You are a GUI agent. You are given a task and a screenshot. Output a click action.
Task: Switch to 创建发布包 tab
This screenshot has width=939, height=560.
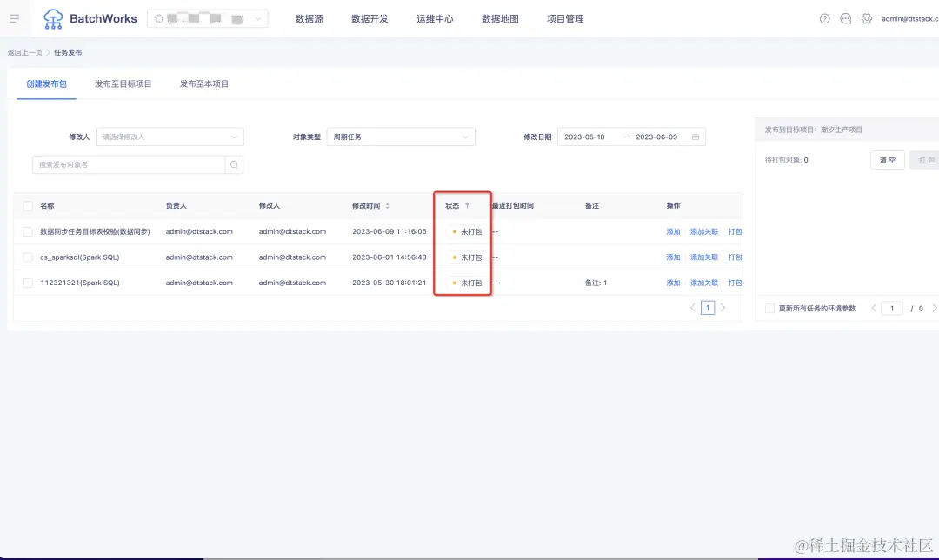46,83
